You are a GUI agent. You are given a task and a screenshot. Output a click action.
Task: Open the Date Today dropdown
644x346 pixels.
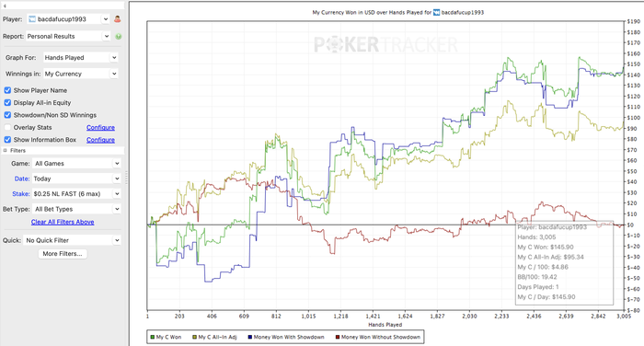point(76,179)
